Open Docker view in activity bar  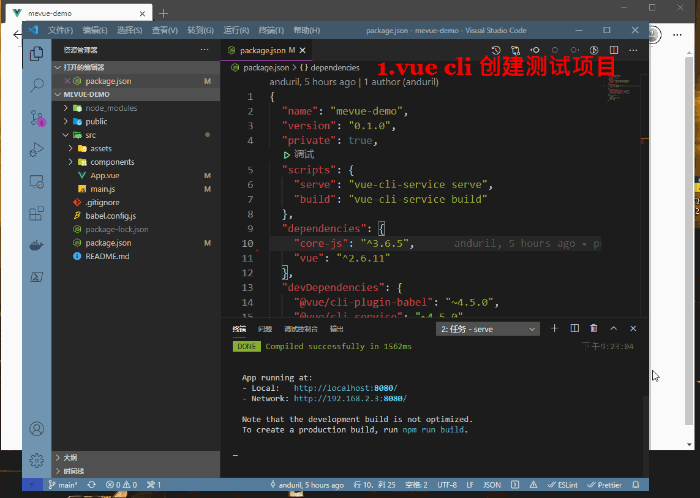pyautogui.click(x=37, y=245)
